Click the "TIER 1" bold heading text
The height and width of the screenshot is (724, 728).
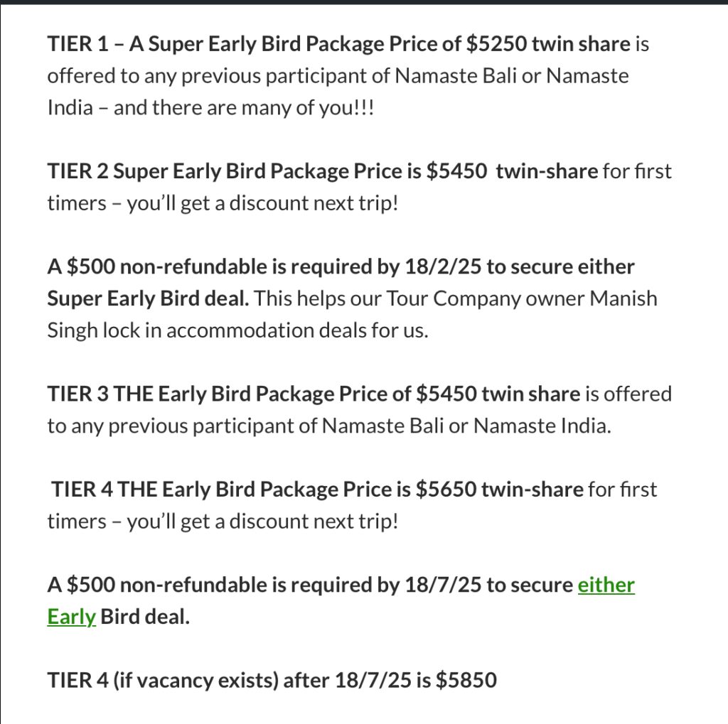click(78, 44)
